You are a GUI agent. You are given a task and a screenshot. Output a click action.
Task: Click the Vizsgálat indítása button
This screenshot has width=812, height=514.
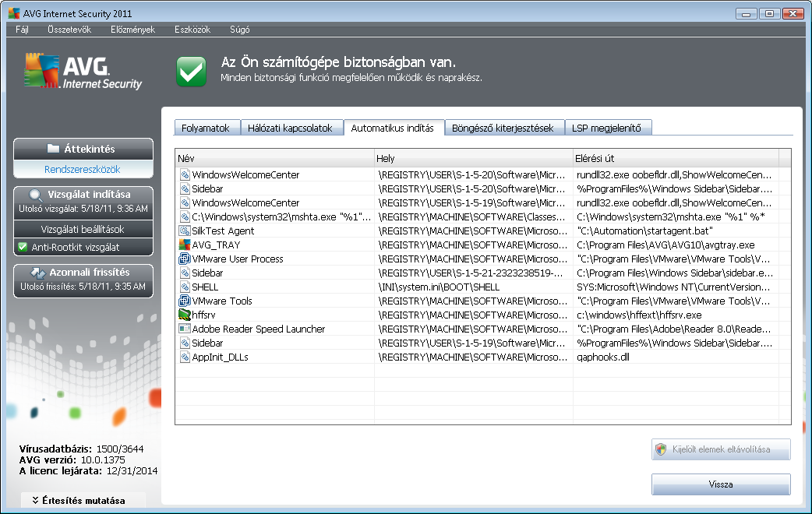[83, 202]
